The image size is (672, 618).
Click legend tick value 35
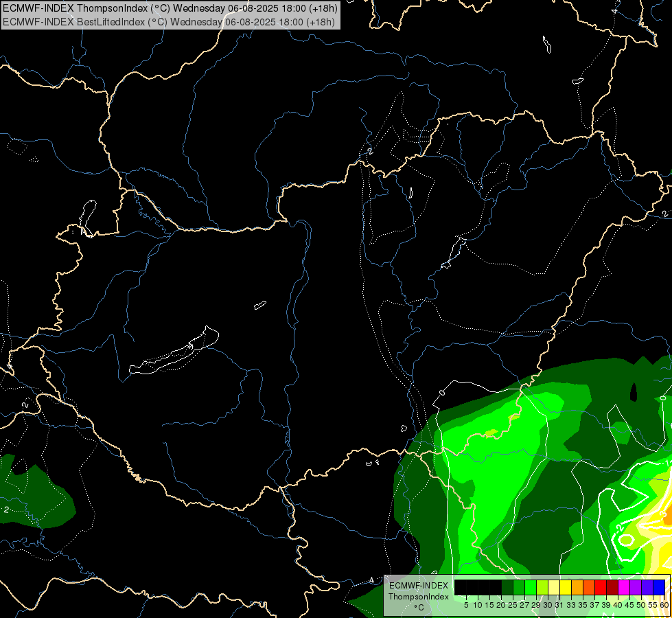click(x=583, y=605)
